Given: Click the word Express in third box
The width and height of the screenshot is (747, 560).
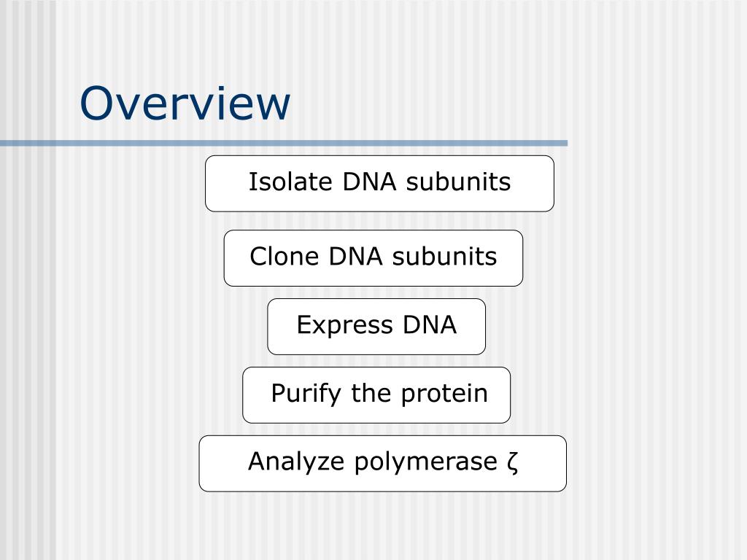Looking at the screenshot, I should coord(345,326).
